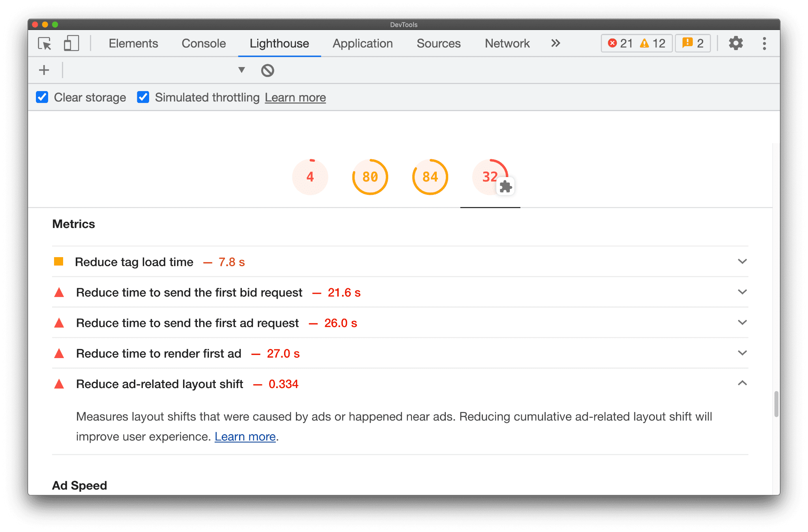The height and width of the screenshot is (532, 808).
Task: Click the more options vertical dots icon
Action: pyautogui.click(x=764, y=43)
